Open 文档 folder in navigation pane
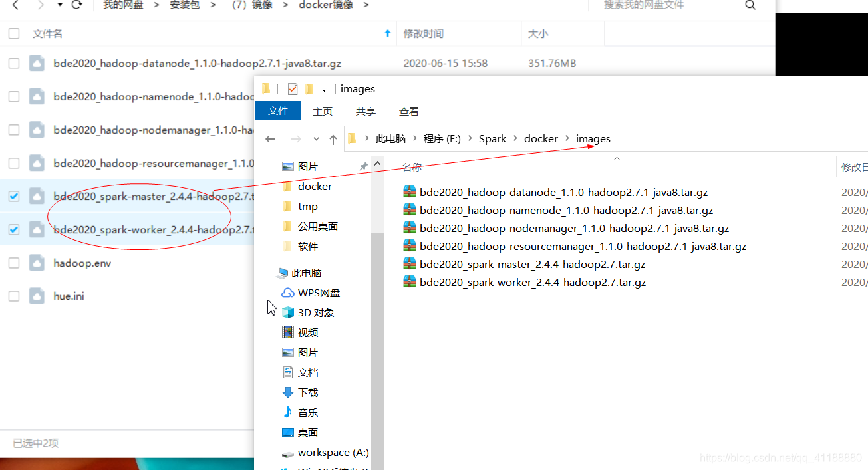868x470 pixels. (308, 372)
